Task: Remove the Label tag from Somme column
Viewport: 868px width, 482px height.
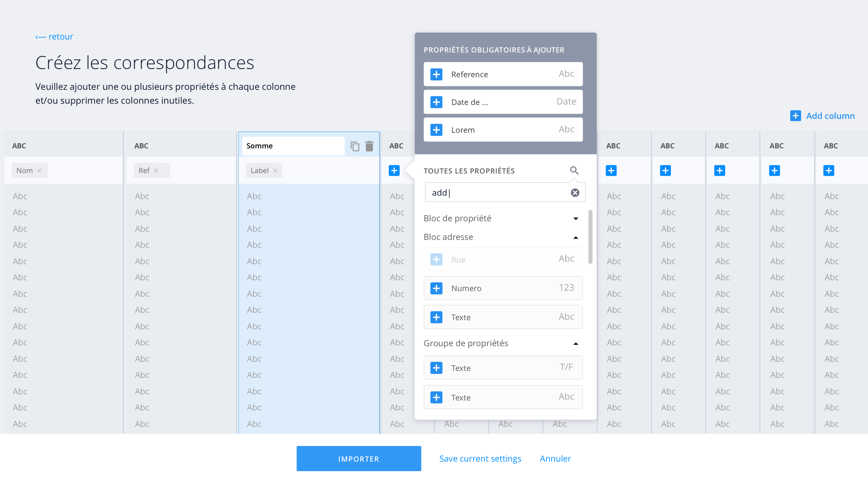Action: [275, 171]
